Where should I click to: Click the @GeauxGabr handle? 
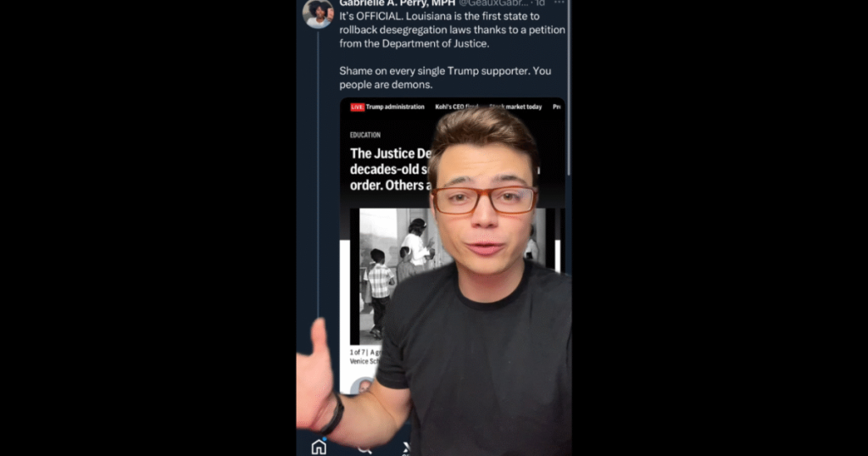pos(493,3)
